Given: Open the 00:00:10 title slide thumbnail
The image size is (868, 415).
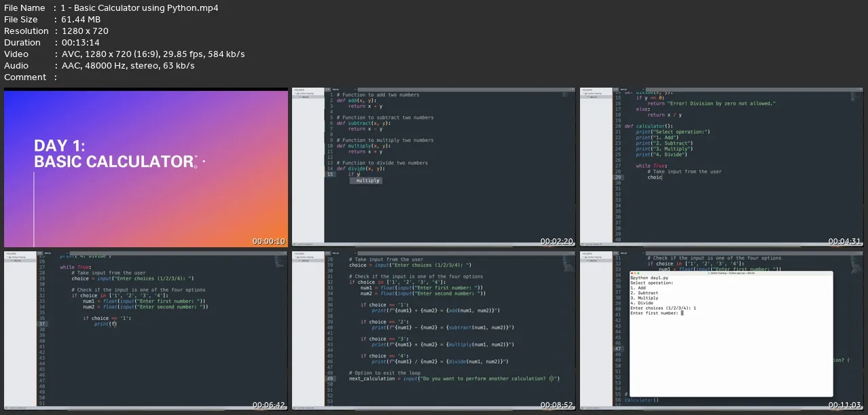Looking at the screenshot, I should pos(146,168).
